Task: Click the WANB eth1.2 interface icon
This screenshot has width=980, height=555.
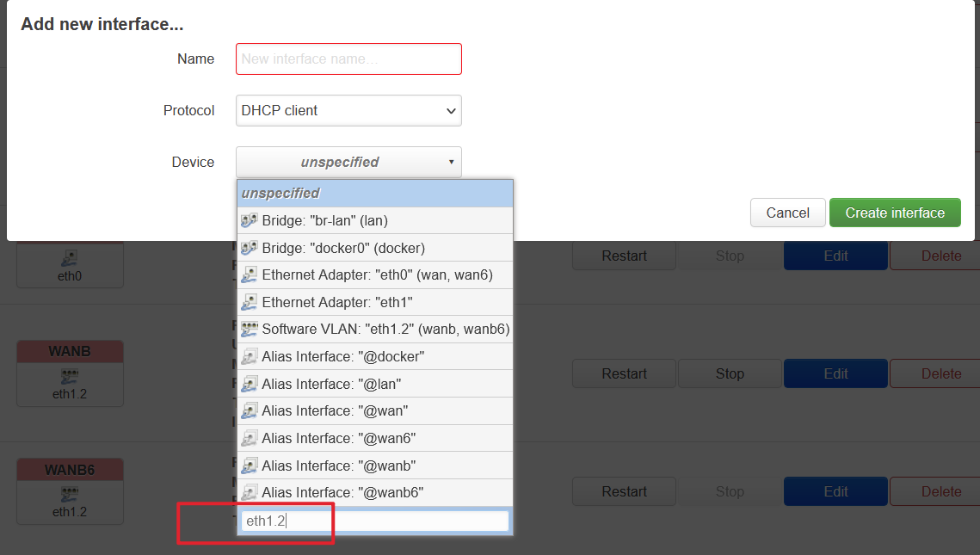Action: pyautogui.click(x=71, y=377)
